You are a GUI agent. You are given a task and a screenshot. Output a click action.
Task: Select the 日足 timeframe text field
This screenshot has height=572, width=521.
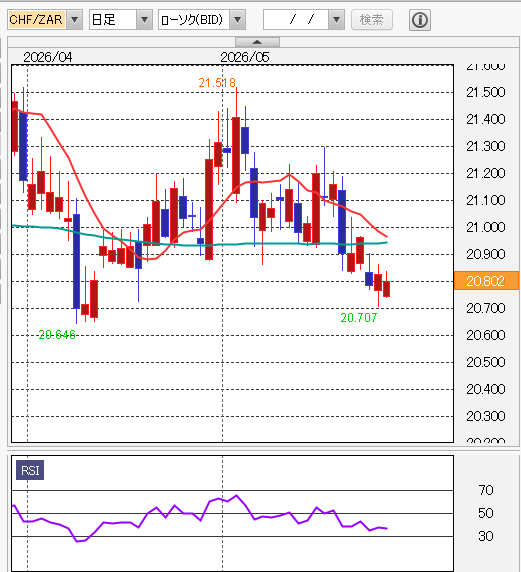pyautogui.click(x=113, y=20)
